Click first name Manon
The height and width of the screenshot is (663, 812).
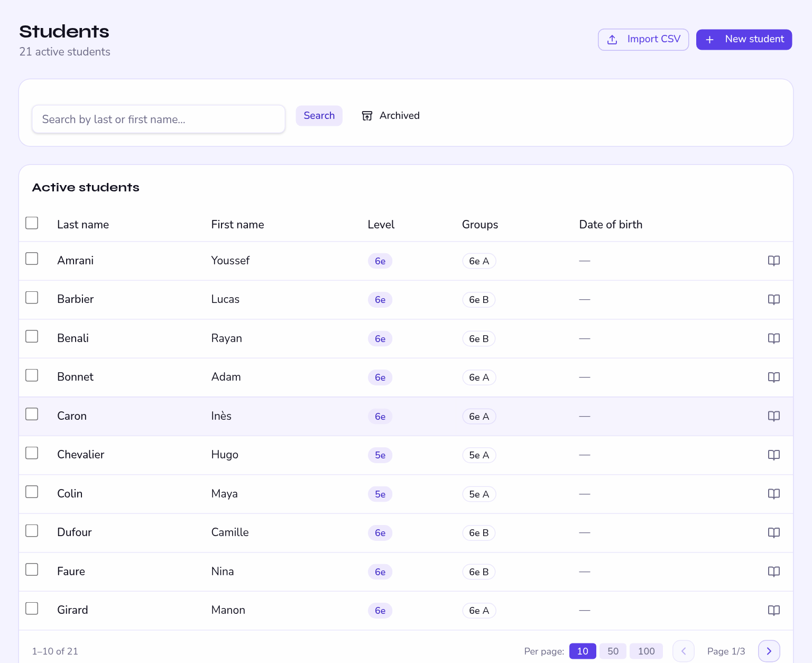(x=228, y=610)
